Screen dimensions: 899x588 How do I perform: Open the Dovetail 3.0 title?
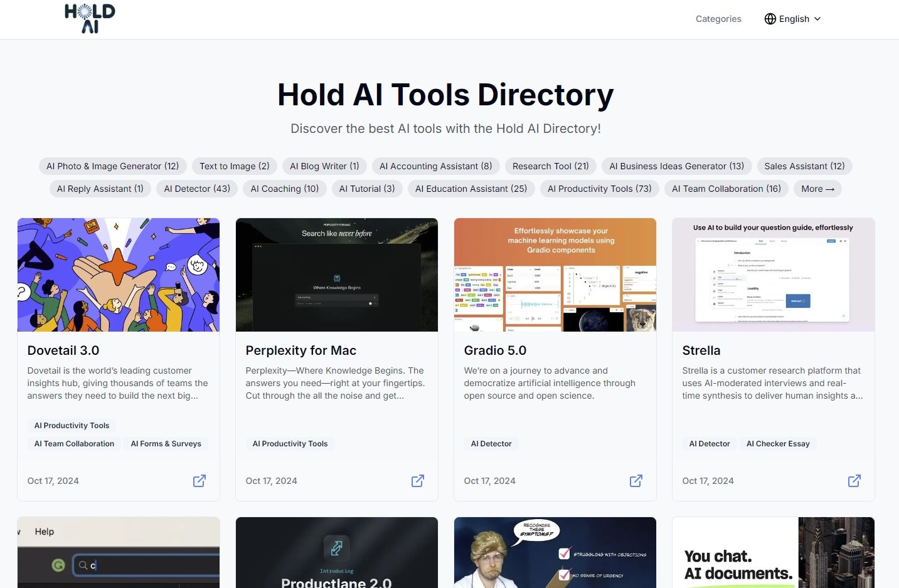63,350
